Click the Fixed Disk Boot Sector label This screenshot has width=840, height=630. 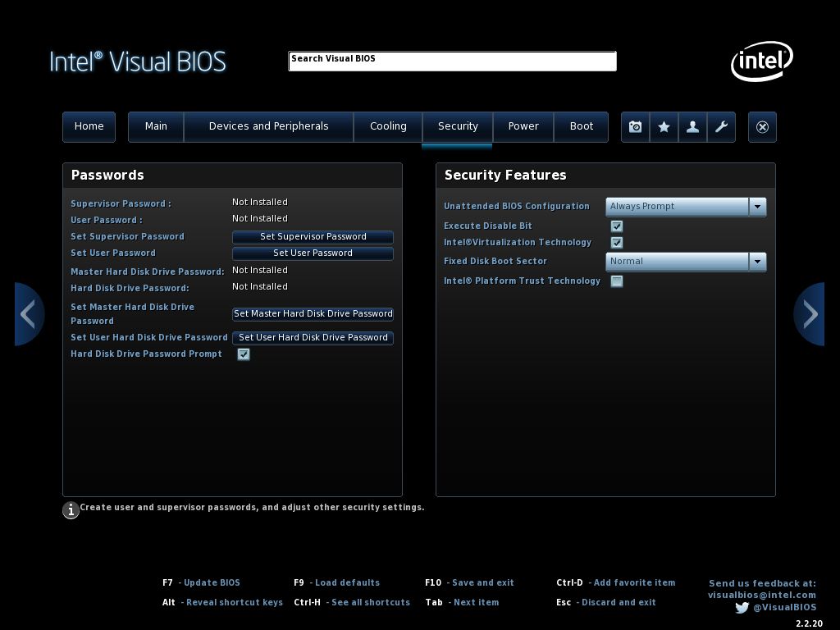click(495, 262)
